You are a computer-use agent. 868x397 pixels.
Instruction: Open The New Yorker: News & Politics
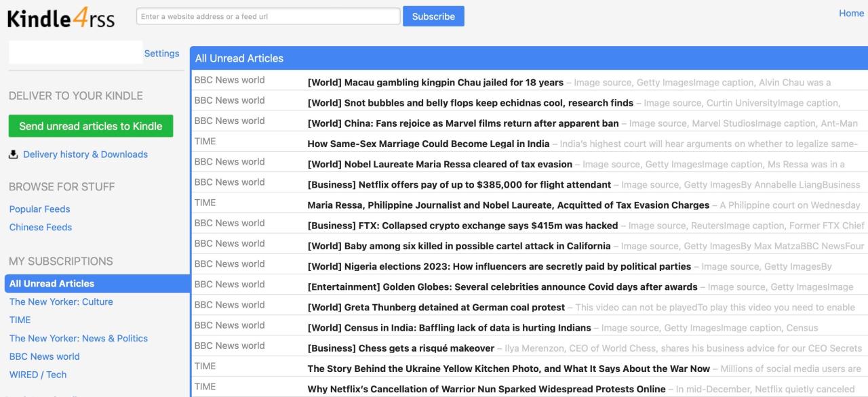79,339
